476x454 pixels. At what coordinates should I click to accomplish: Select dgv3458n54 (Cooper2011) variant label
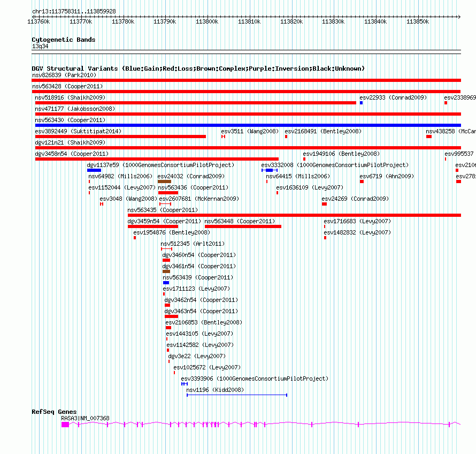click(x=72, y=154)
